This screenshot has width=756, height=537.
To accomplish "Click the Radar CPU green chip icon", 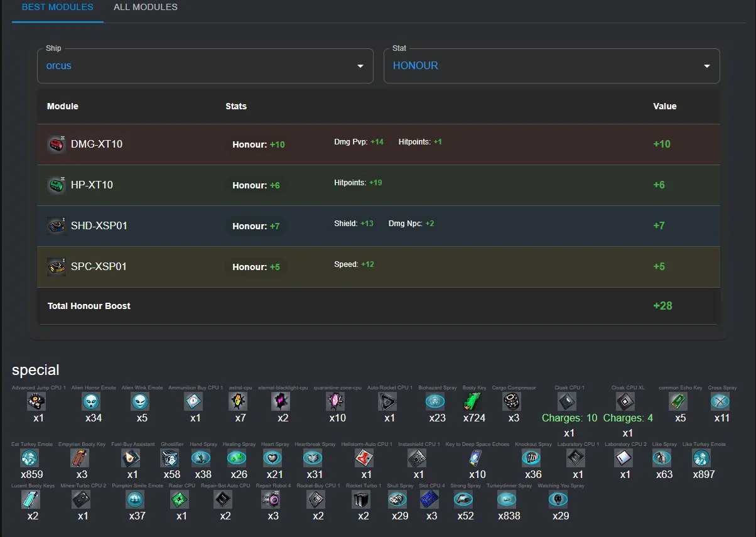I will click(x=181, y=500).
